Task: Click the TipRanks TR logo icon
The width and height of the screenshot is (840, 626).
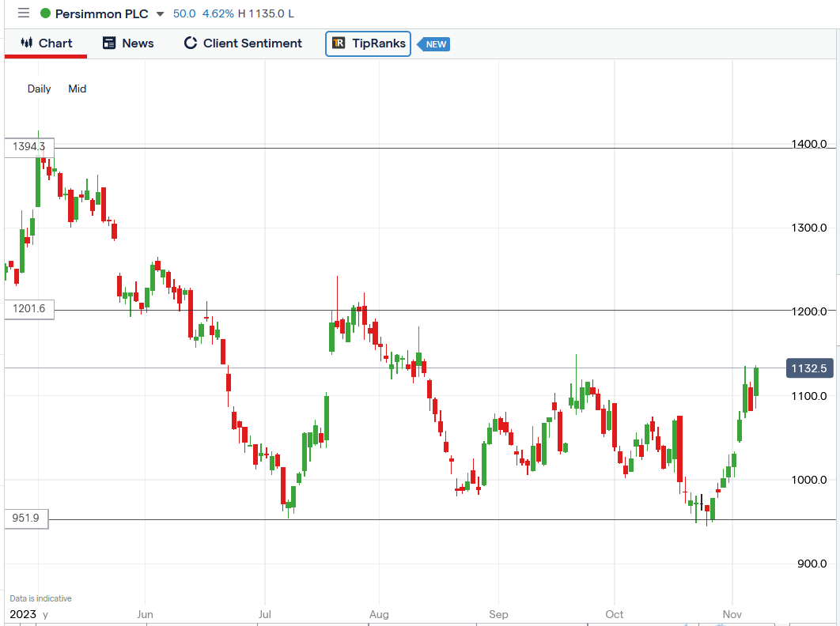Action: pyautogui.click(x=339, y=43)
